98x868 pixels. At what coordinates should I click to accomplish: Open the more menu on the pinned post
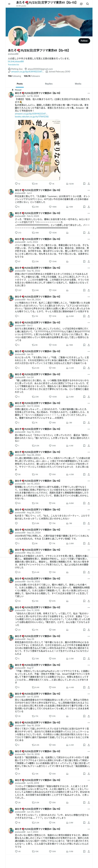pos(89,93)
